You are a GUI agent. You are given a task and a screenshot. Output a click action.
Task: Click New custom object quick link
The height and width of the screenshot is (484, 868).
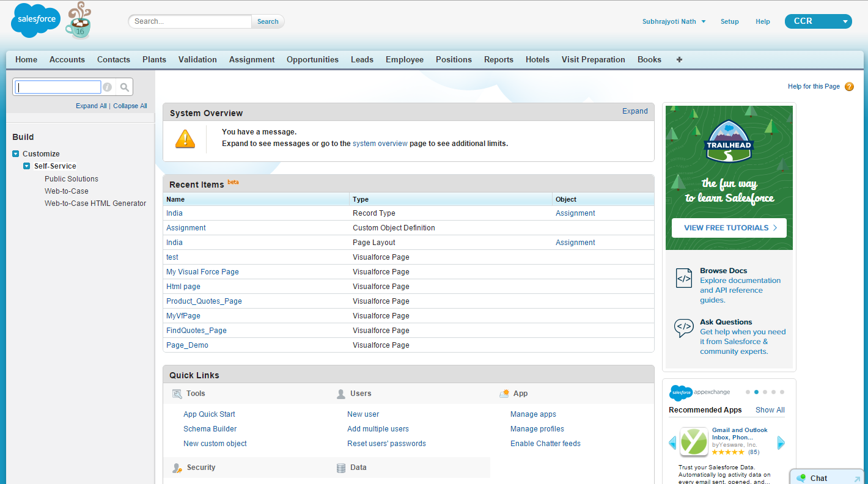pos(215,444)
